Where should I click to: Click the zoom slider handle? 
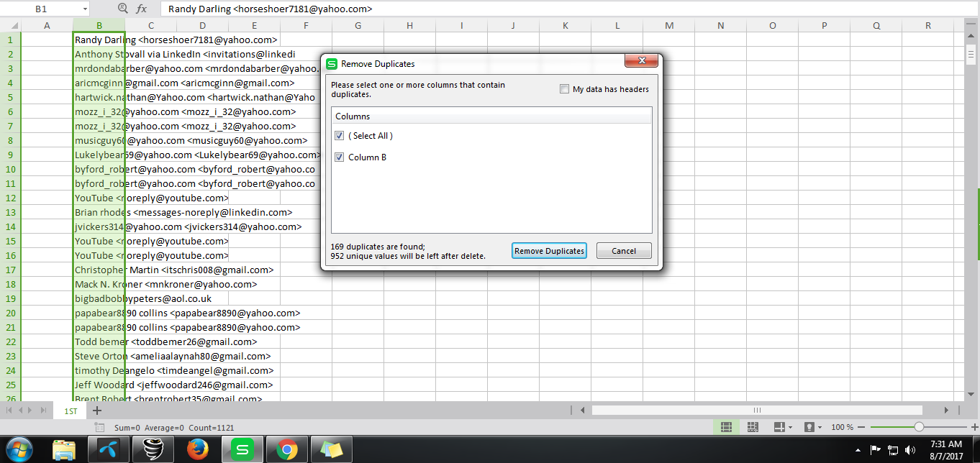click(x=919, y=427)
